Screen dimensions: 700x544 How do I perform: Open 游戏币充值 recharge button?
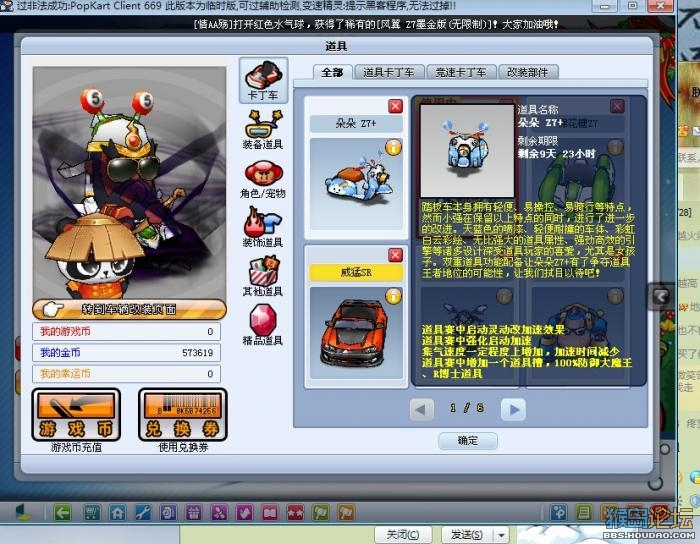click(76, 415)
